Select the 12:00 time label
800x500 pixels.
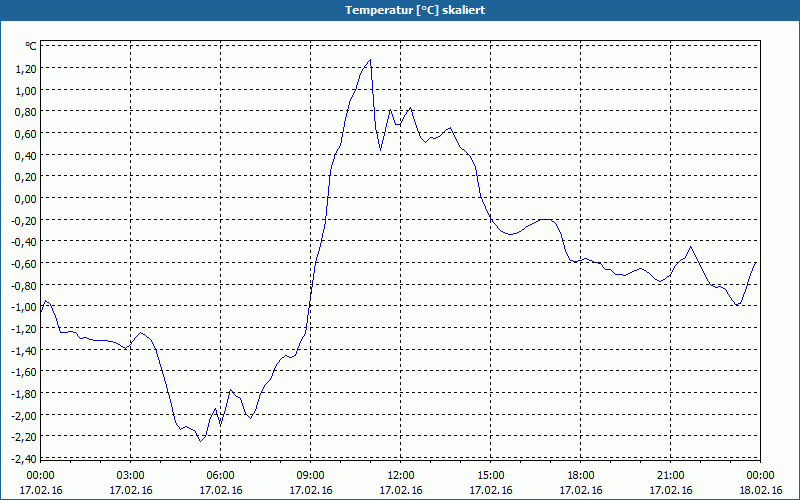[x=401, y=476]
